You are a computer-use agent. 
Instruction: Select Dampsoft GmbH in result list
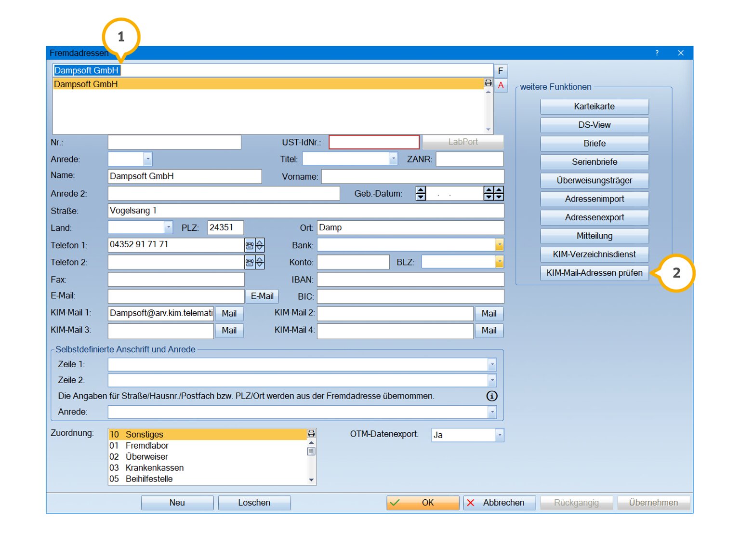[268, 84]
